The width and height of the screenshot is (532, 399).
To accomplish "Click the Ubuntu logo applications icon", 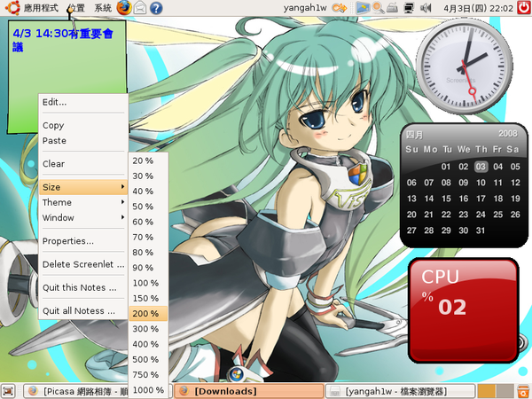I will coord(12,7).
